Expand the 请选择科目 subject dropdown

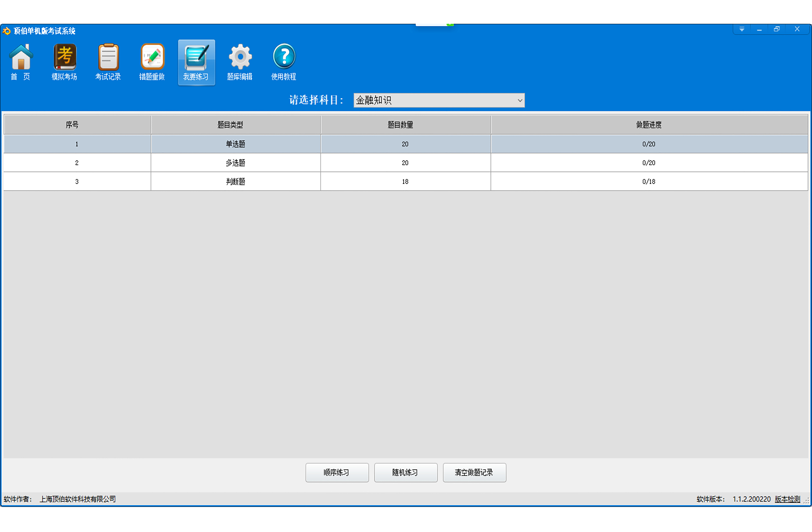[x=438, y=100]
